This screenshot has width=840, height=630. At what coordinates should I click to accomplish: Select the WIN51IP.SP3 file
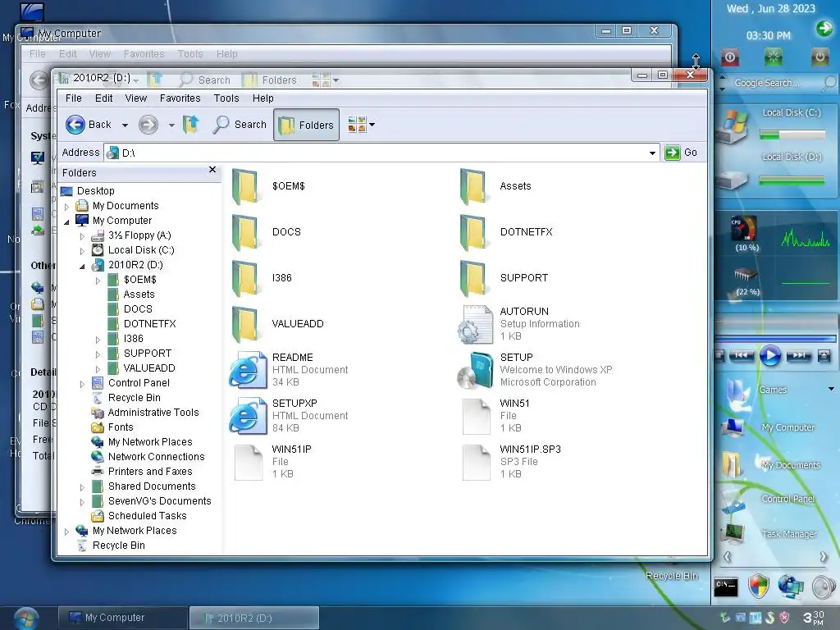coord(477,463)
